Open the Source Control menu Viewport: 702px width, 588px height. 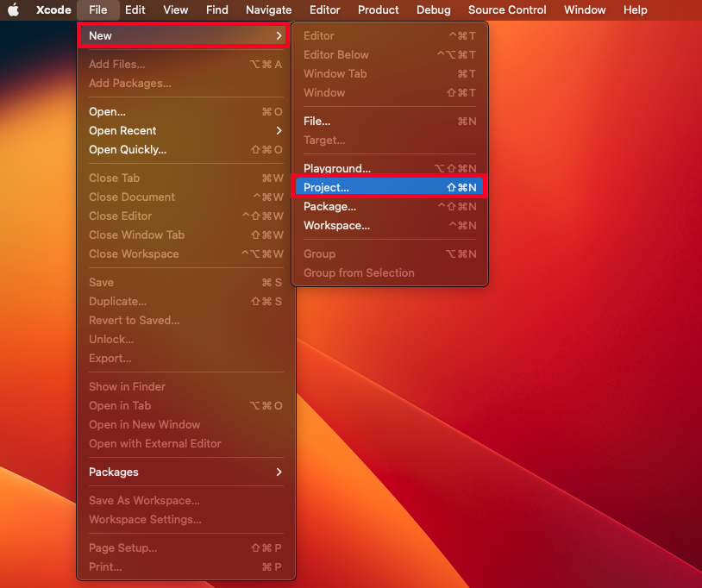507,9
